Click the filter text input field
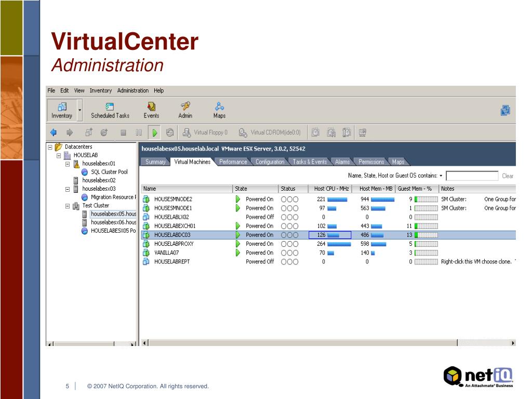The image size is (532, 399). [x=472, y=176]
